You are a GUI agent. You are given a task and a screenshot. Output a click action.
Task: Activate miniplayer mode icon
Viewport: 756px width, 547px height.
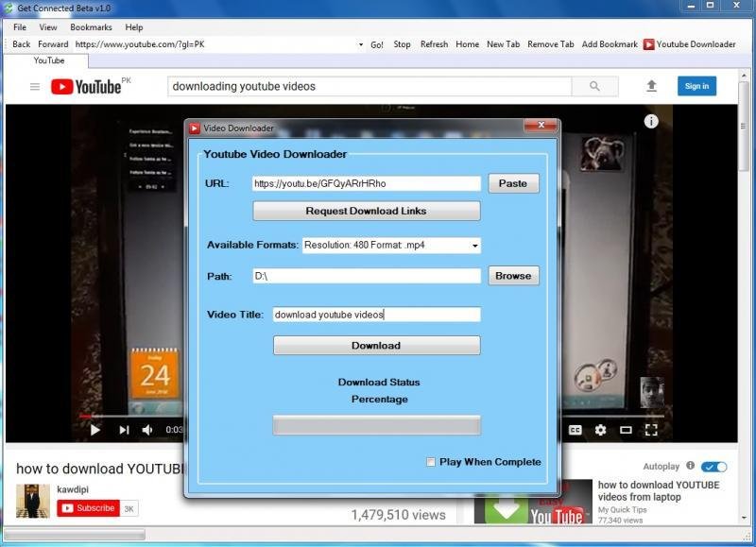pyautogui.click(x=627, y=429)
